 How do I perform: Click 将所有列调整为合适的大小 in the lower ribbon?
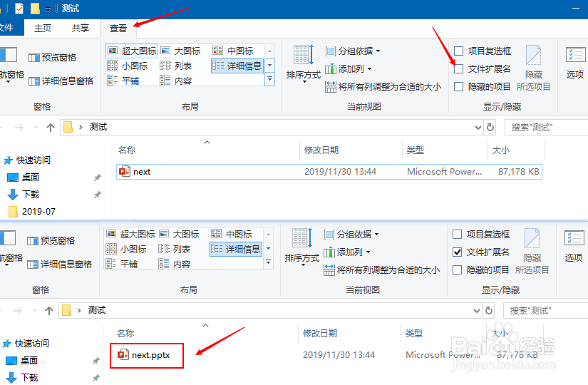[x=381, y=270]
